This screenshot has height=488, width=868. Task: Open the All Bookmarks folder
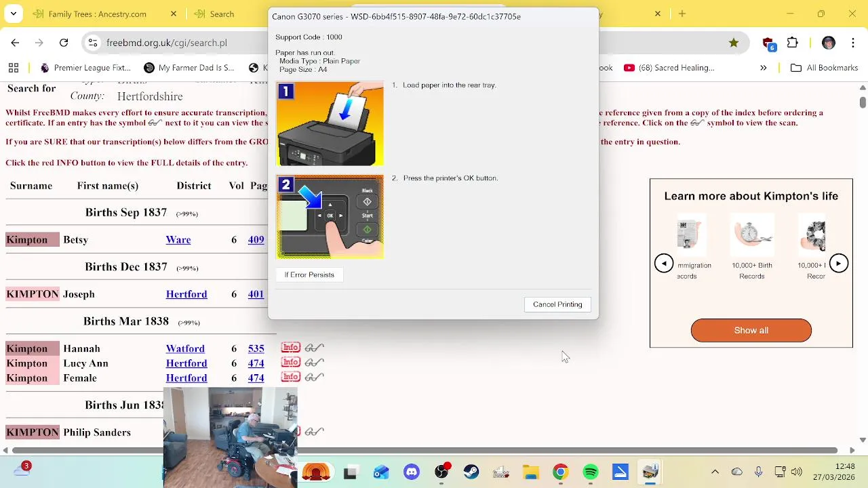coord(824,68)
